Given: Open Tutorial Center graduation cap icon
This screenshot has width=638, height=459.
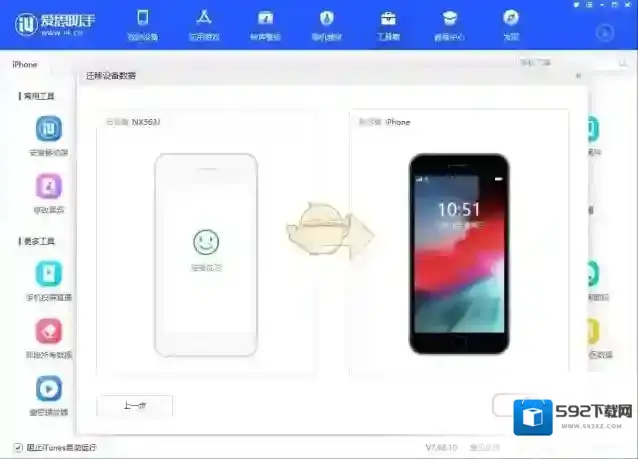Looking at the screenshot, I should click(450, 24).
